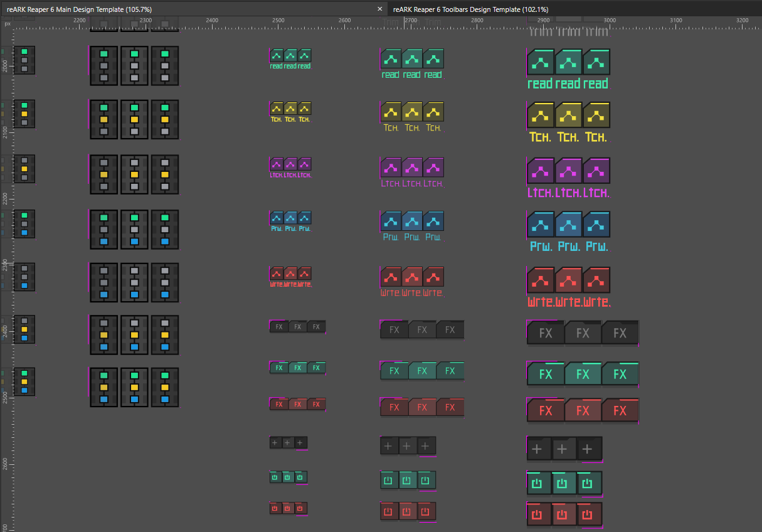
Task: Select small gray-yellow-gray block beside left ruler
Action: [x=24, y=169]
